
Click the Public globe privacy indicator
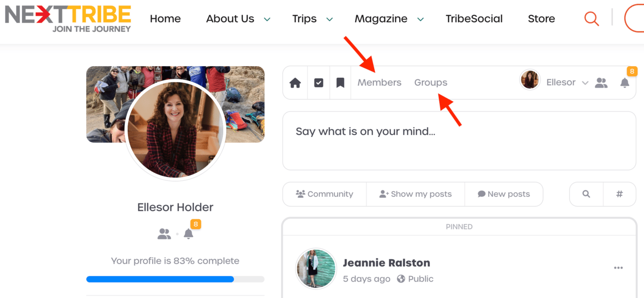tap(415, 279)
